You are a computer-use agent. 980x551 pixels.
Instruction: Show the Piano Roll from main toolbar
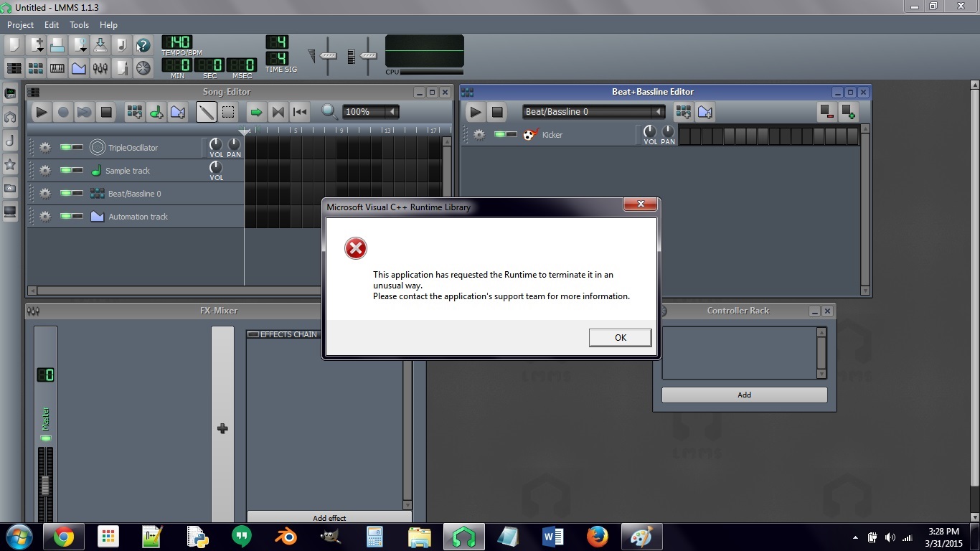(x=57, y=68)
